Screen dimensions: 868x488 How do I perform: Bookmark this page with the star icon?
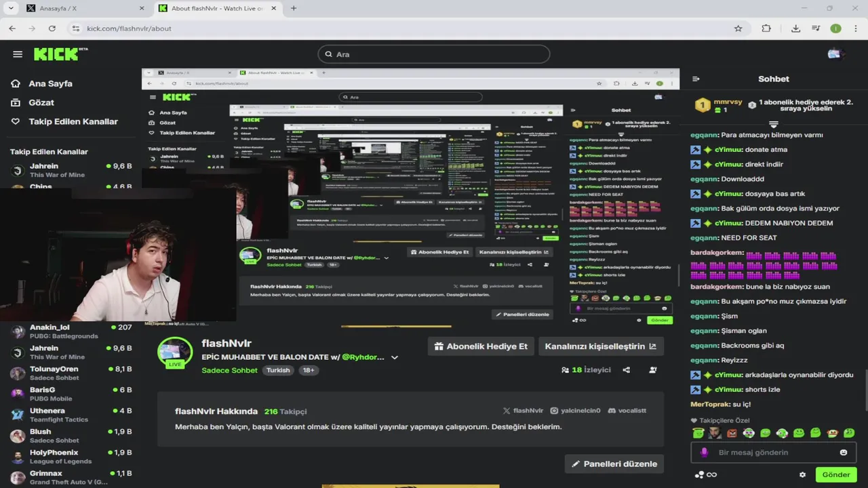pyautogui.click(x=738, y=28)
